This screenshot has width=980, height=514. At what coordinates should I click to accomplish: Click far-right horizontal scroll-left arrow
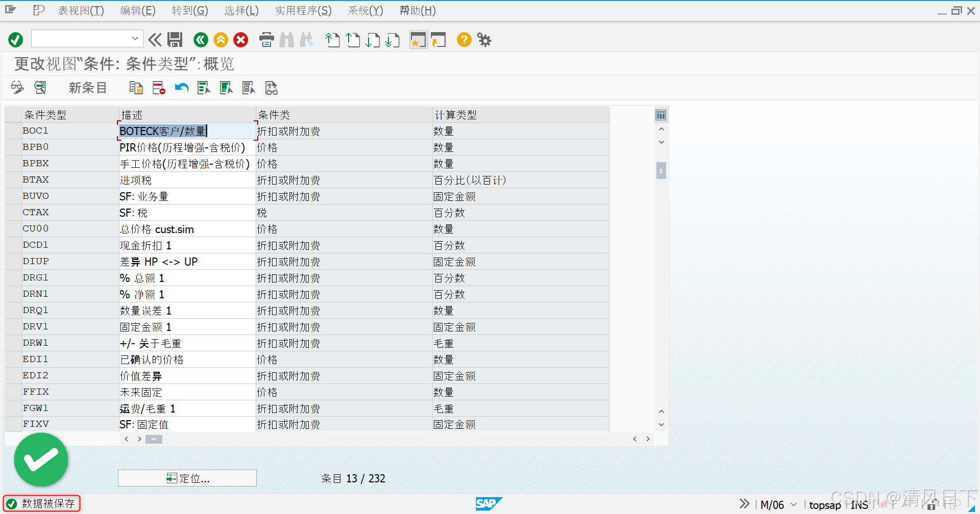[x=634, y=439]
